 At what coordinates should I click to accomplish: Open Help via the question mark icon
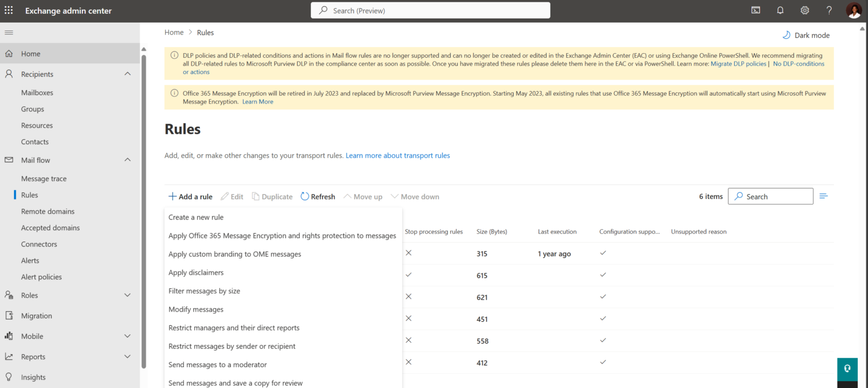click(x=829, y=10)
